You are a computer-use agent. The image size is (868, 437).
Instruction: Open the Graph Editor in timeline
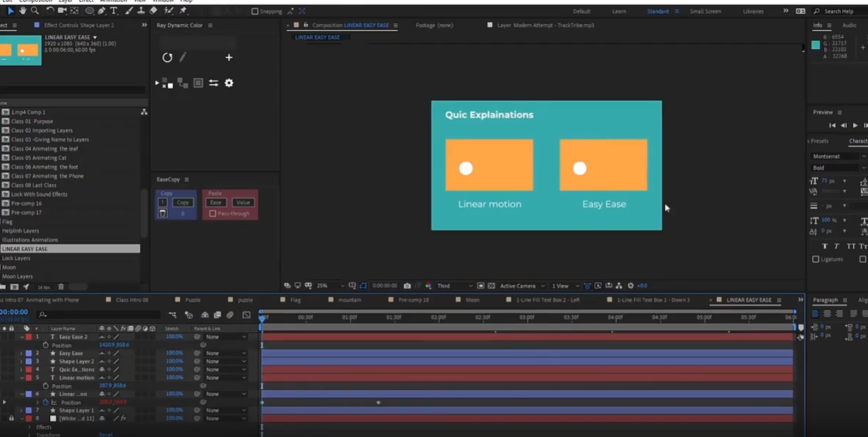tap(246, 315)
